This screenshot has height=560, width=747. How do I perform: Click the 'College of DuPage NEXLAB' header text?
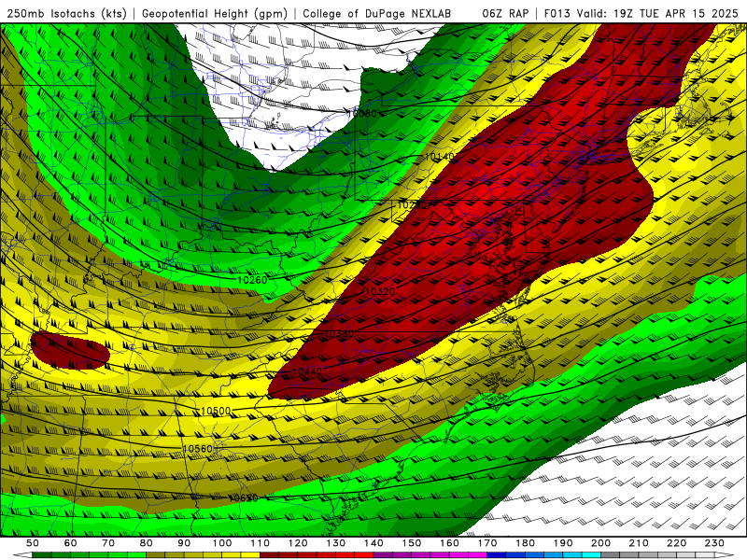376,14
